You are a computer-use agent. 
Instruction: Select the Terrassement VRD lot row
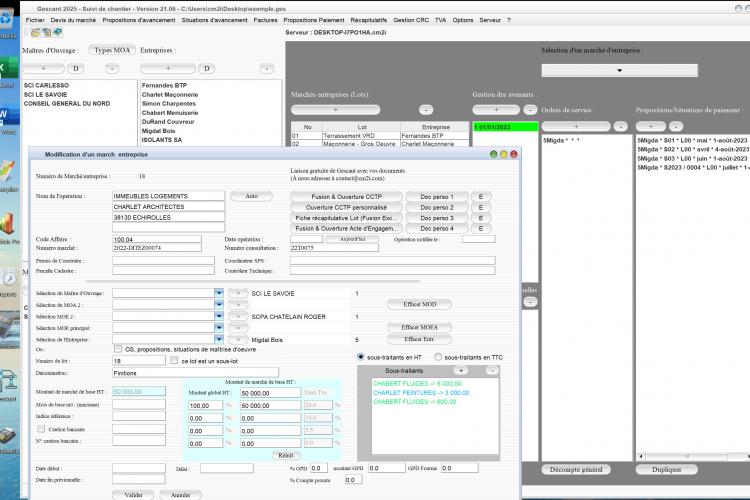(380, 136)
